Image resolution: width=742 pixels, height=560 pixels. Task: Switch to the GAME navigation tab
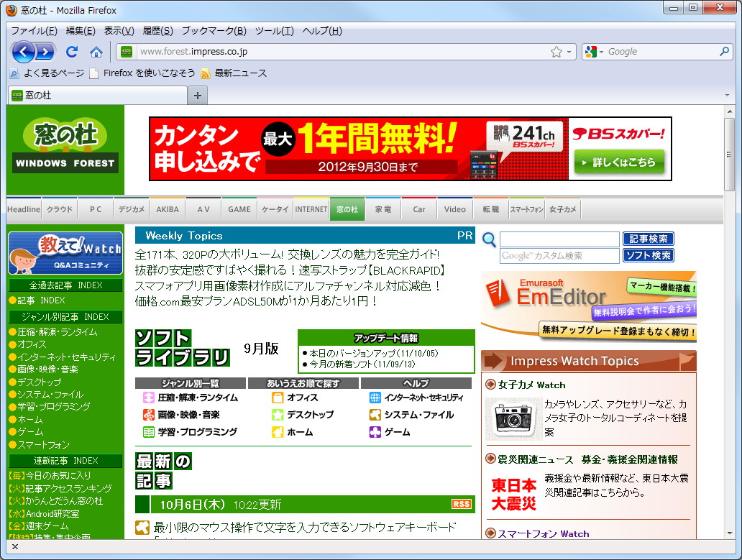(x=239, y=209)
